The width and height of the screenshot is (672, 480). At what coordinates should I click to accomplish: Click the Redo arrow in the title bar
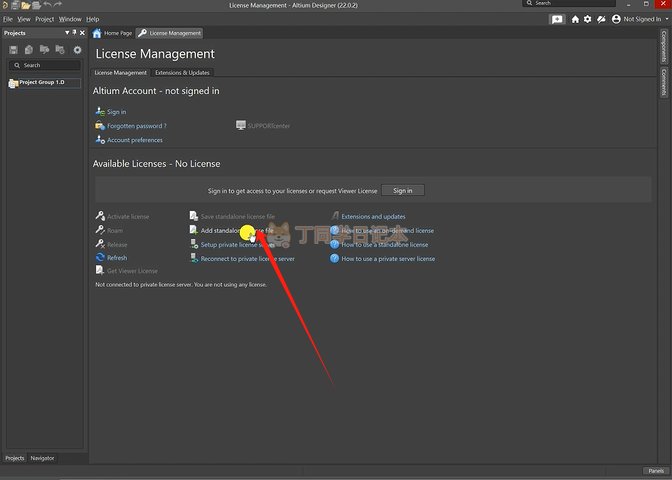point(58,5)
